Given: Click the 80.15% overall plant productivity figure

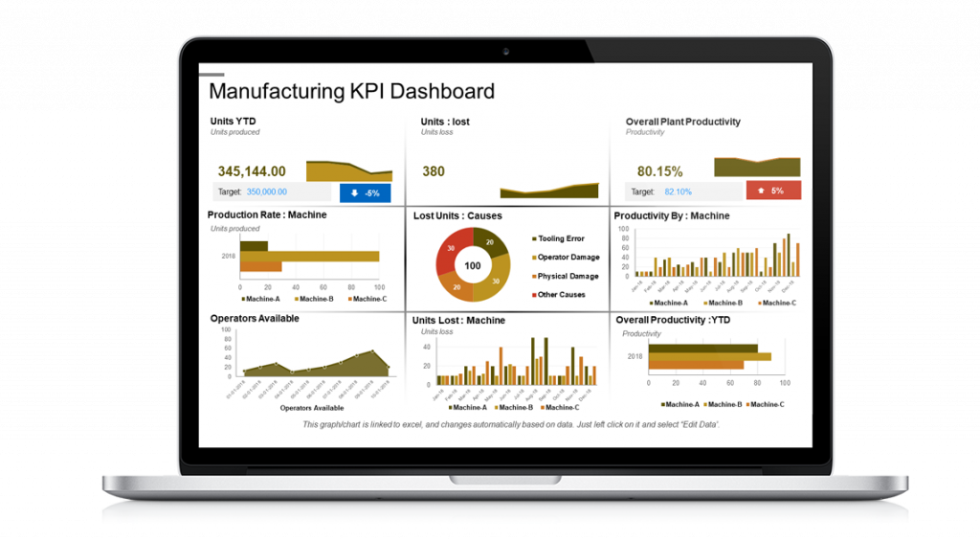Looking at the screenshot, I should [x=659, y=171].
